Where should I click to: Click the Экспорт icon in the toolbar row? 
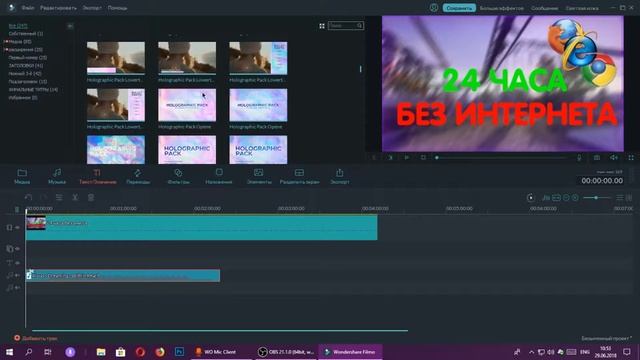(x=340, y=176)
